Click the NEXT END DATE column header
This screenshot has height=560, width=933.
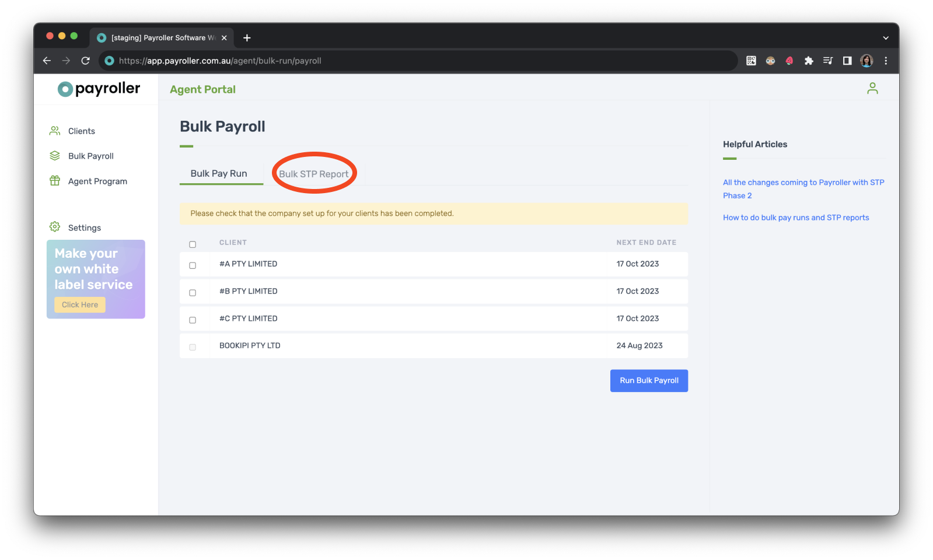pos(646,243)
